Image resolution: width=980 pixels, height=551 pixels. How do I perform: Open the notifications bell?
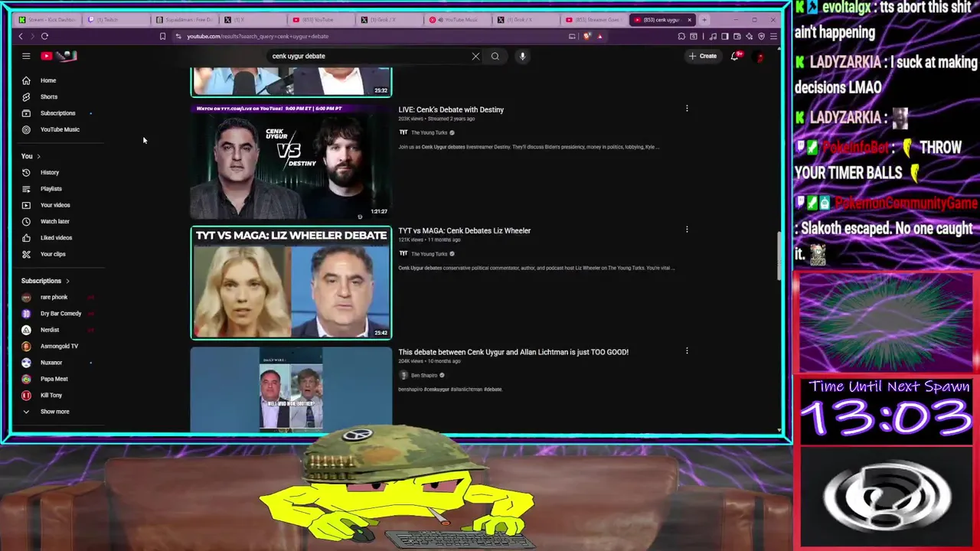[x=735, y=56]
